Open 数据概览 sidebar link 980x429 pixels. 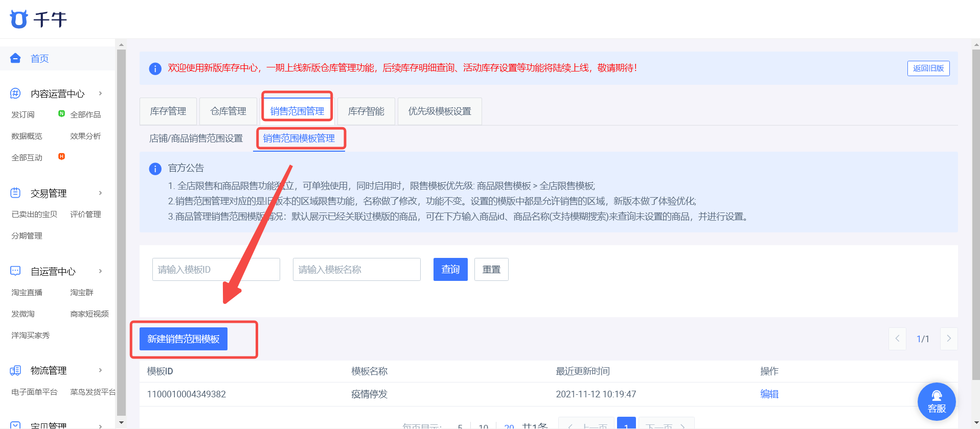(x=27, y=136)
